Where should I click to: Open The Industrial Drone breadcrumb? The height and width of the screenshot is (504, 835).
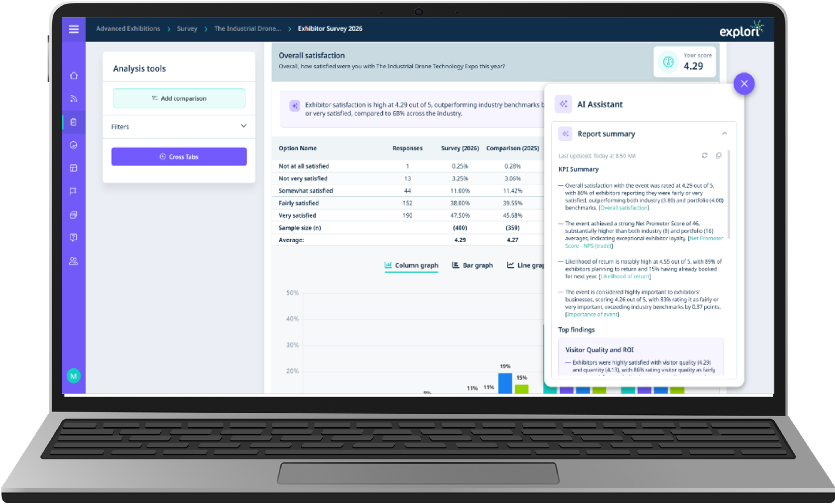click(247, 29)
